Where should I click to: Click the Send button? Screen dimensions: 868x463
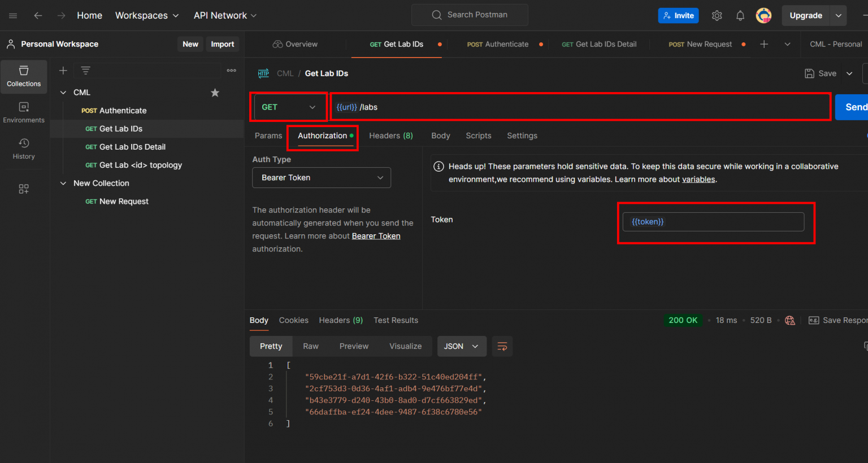[856, 107]
